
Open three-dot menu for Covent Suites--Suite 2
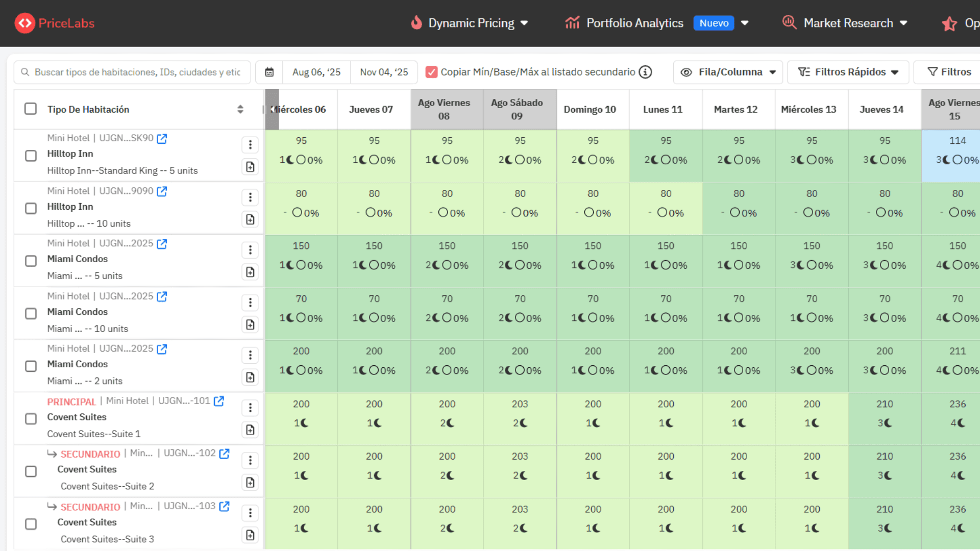tap(250, 460)
